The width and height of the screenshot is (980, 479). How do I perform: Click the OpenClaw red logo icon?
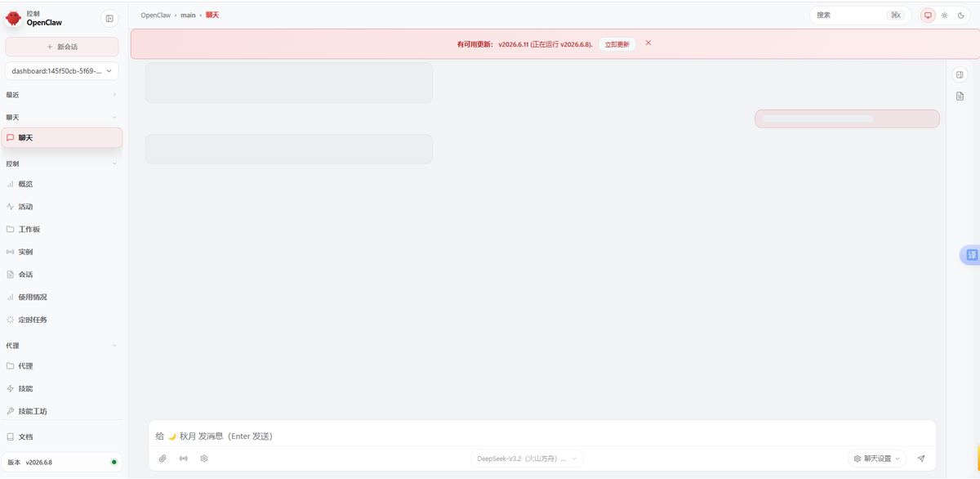pos(13,18)
